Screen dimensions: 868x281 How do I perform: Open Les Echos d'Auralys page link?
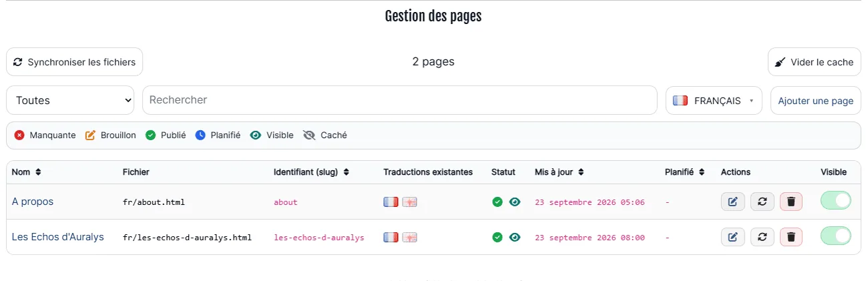(x=58, y=237)
